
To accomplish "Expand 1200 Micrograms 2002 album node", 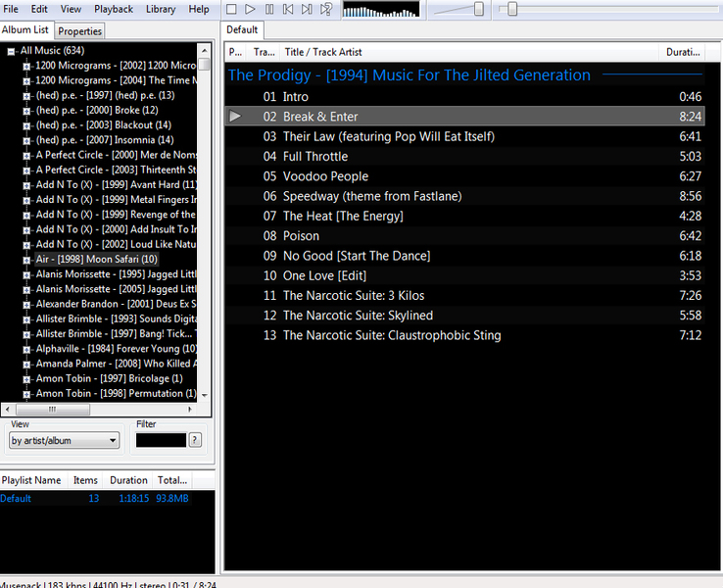I will [26, 67].
